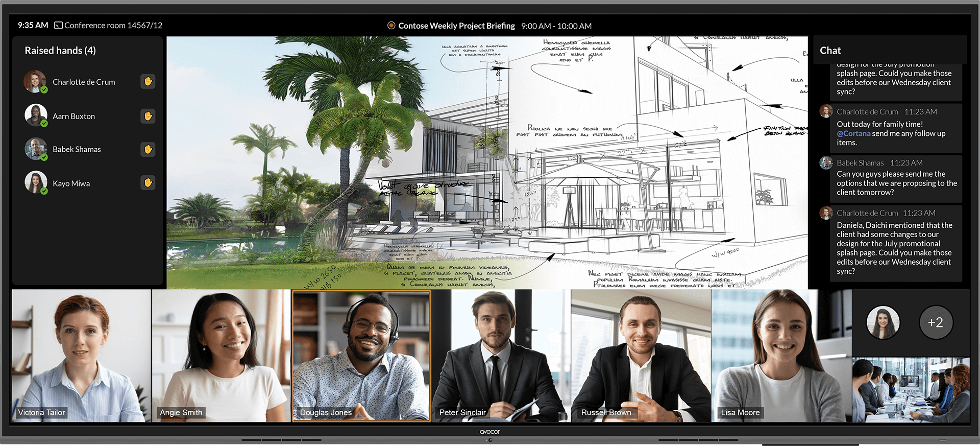
Task: Click raised hand icon for Charlotte de Crum
Action: pyautogui.click(x=148, y=81)
